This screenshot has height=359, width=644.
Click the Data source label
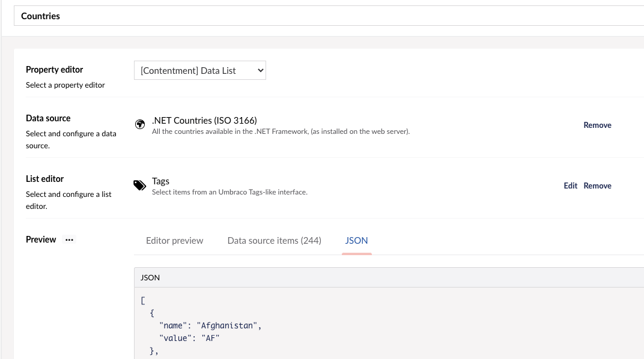(48, 118)
